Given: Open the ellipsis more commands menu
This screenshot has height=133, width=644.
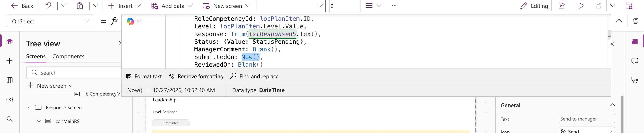Looking at the screenshot, I should tap(394, 6).
